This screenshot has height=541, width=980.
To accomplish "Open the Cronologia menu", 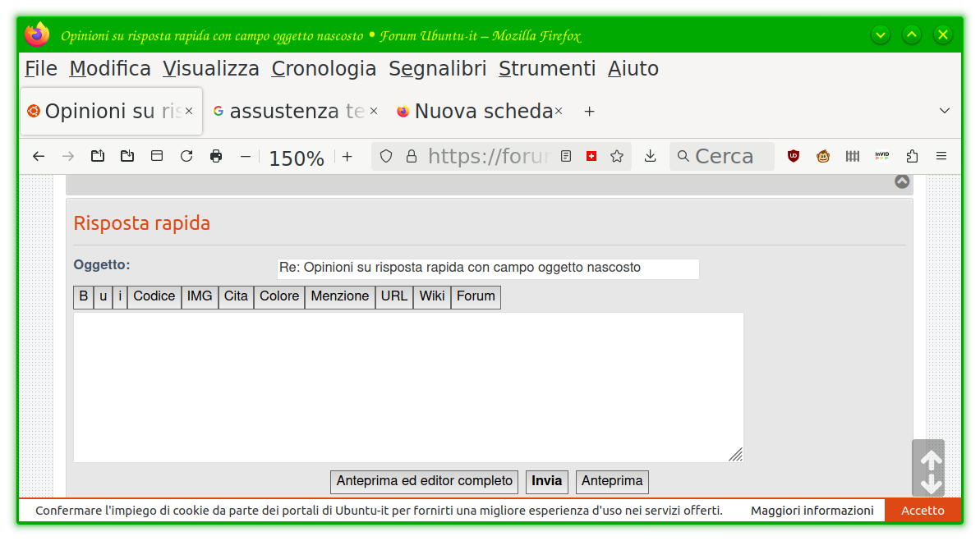I will [324, 69].
